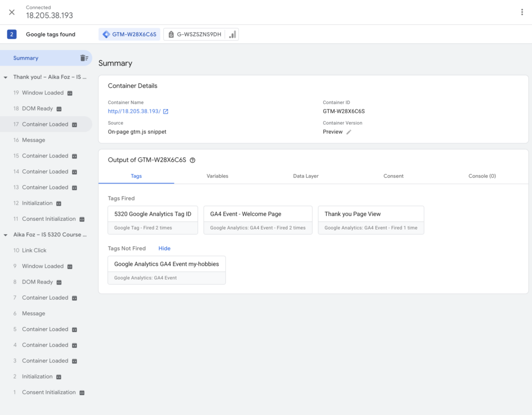Collapse the Aika Foz – IS 5320 Course group
This screenshot has height=415, width=532.
point(6,235)
